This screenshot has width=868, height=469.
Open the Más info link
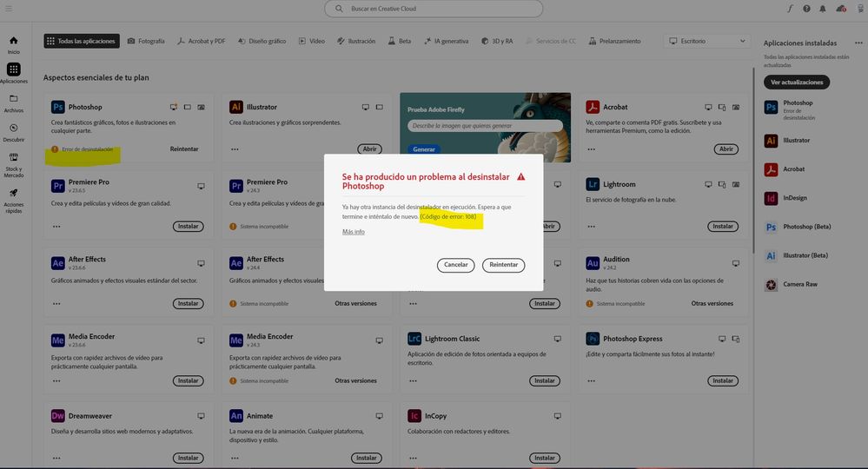(x=353, y=232)
